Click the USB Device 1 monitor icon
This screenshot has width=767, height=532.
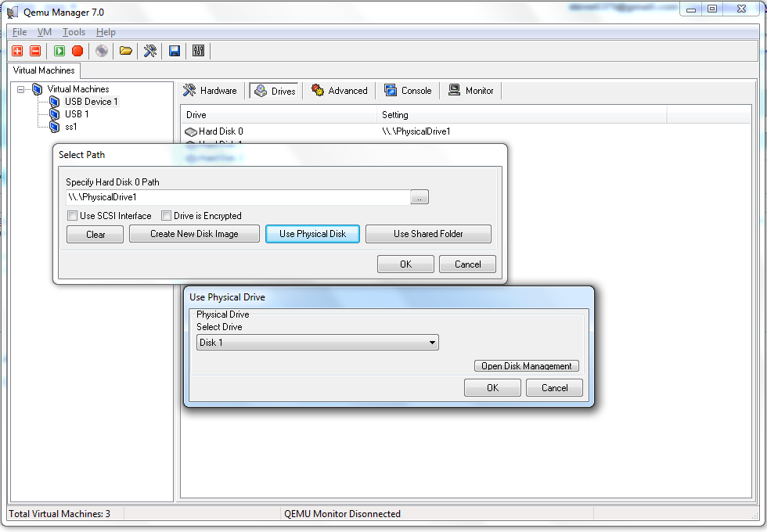coord(55,102)
